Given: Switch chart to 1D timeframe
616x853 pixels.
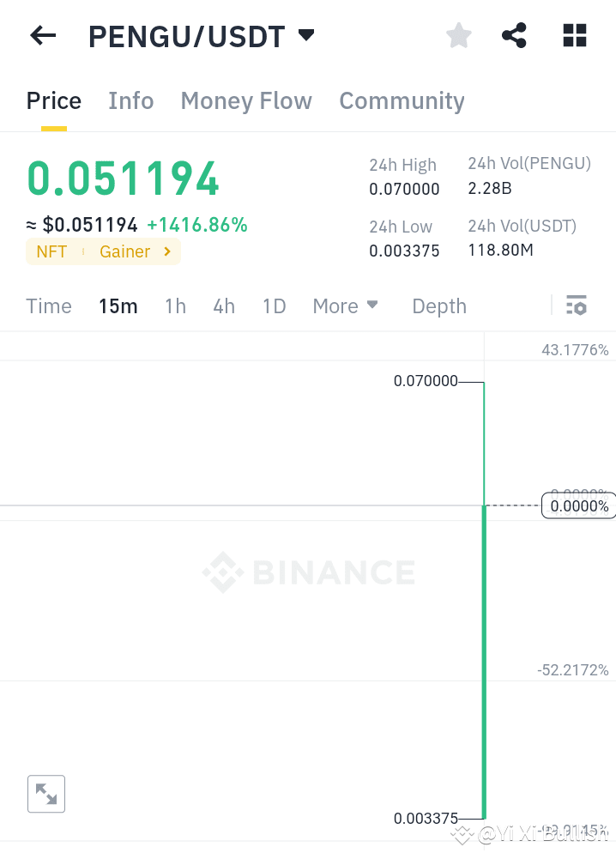Looking at the screenshot, I should coord(274,306).
